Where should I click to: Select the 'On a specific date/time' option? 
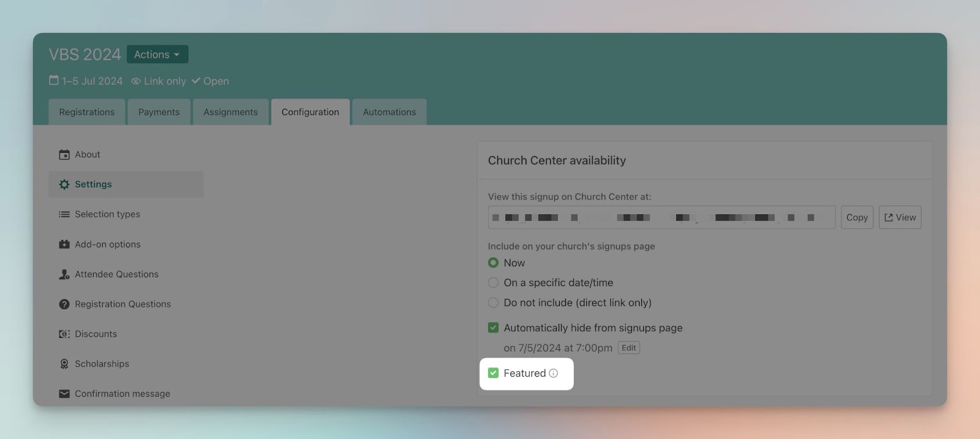[493, 283]
